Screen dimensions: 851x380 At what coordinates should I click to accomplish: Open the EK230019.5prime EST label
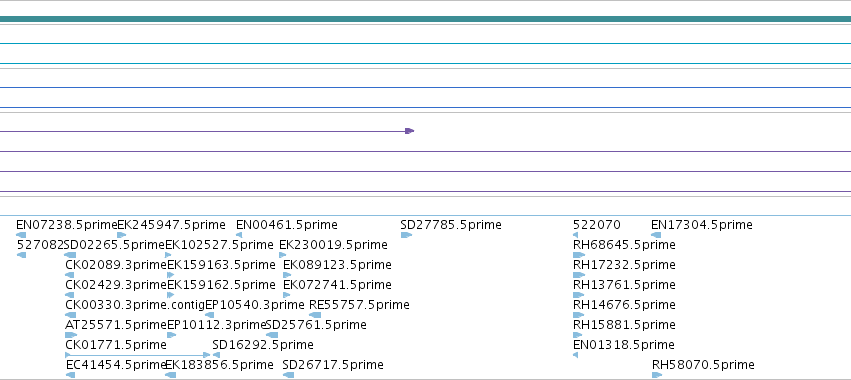coord(333,245)
